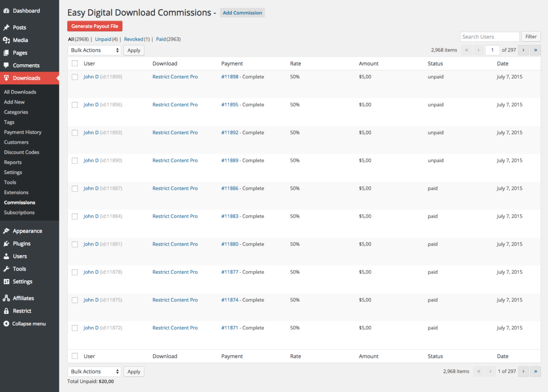Open the top Bulk Actions dropdown
The width and height of the screenshot is (548, 392).
[x=95, y=50]
